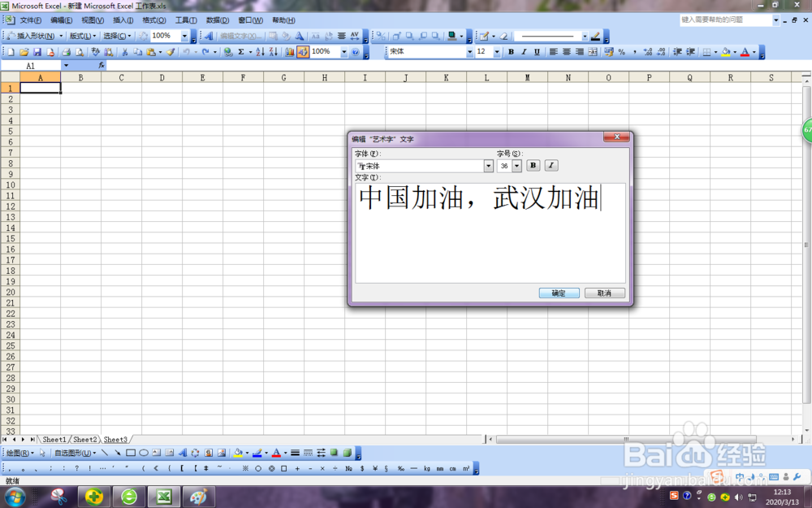Click the Shadow Style icon in Drawing toolbar
The height and width of the screenshot is (508, 812).
(x=334, y=453)
